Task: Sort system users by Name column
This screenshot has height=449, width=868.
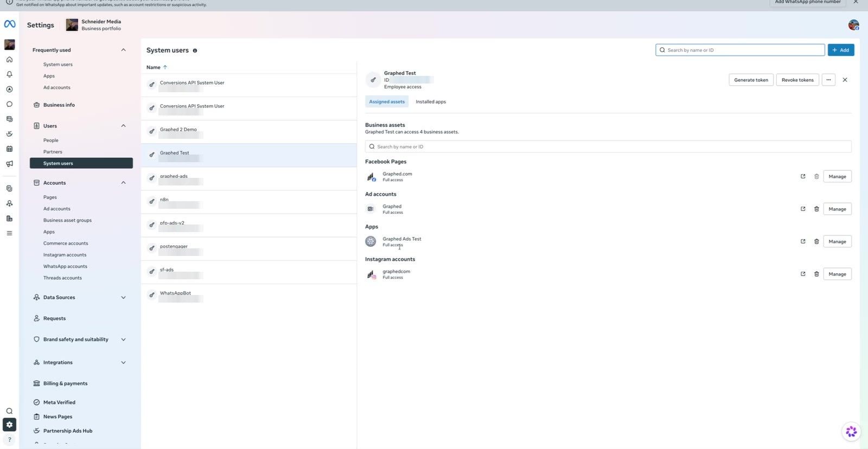Action: point(157,67)
